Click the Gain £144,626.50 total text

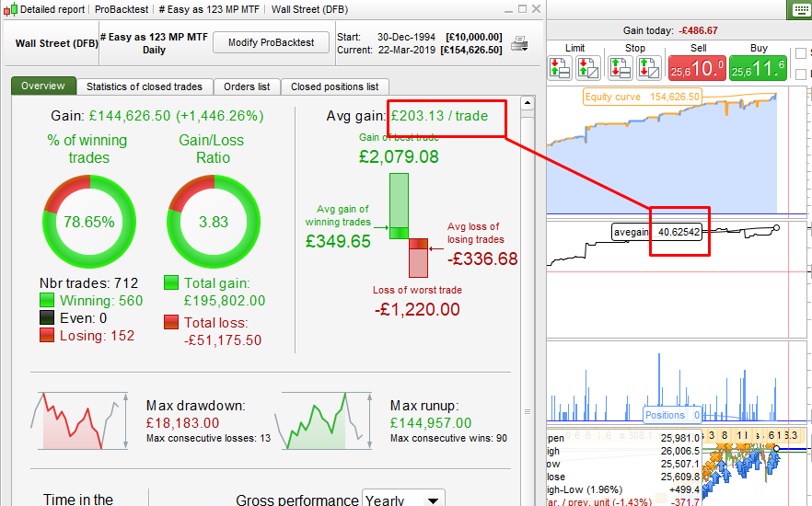(x=157, y=115)
